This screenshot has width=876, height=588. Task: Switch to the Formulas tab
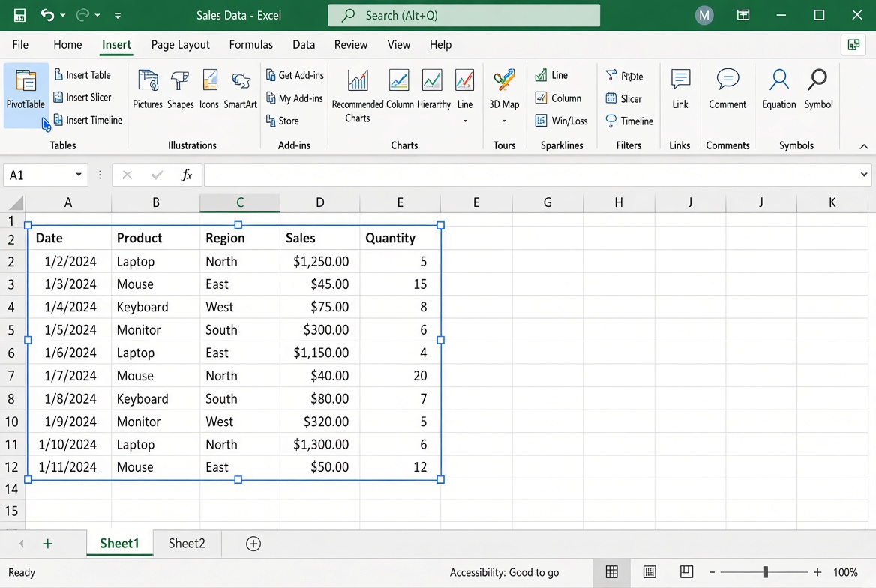(x=250, y=45)
